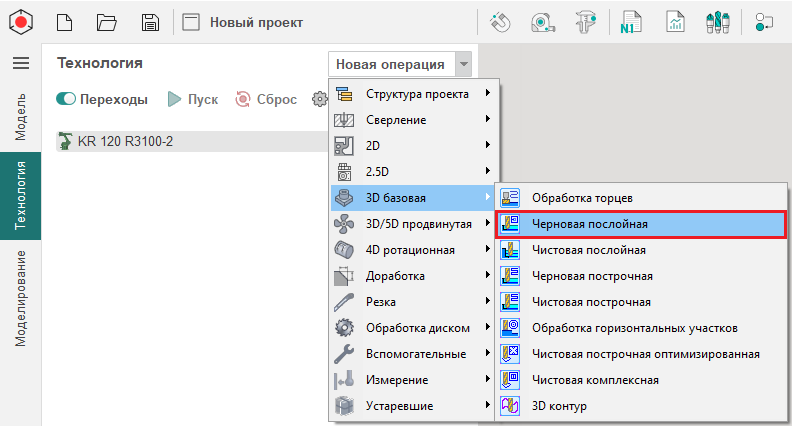
Task: Toggle the Переходы switch
Action: (67, 99)
